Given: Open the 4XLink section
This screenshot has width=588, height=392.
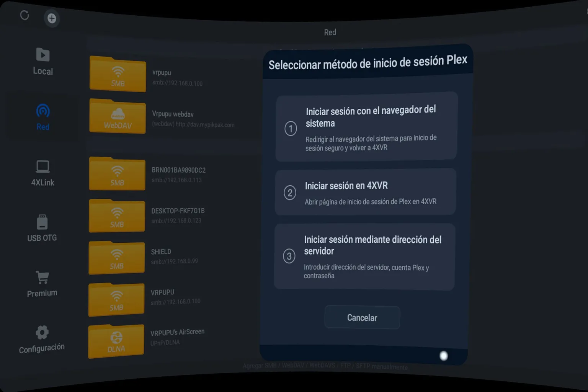Looking at the screenshot, I should [42, 173].
